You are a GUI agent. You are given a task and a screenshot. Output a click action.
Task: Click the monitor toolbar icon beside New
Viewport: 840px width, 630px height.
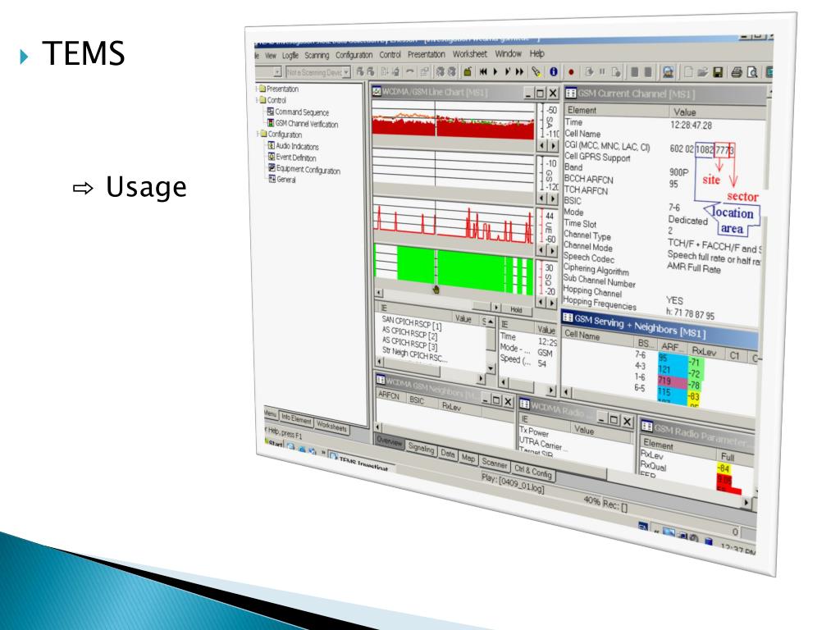click(x=668, y=72)
